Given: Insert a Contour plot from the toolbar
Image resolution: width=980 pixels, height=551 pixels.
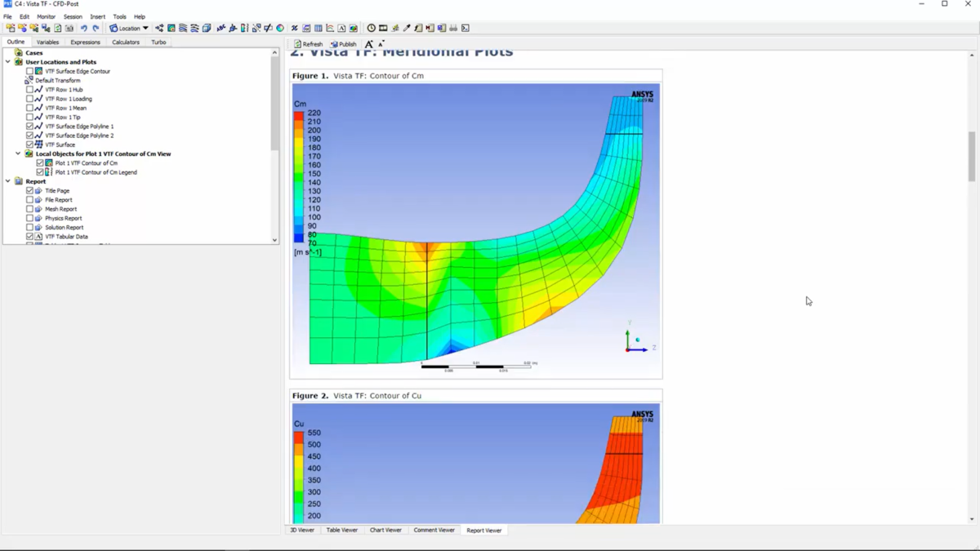Looking at the screenshot, I should click(171, 28).
